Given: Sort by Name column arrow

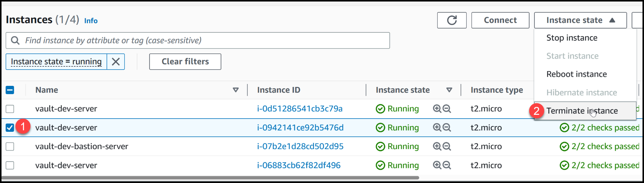Looking at the screenshot, I should point(236,90).
